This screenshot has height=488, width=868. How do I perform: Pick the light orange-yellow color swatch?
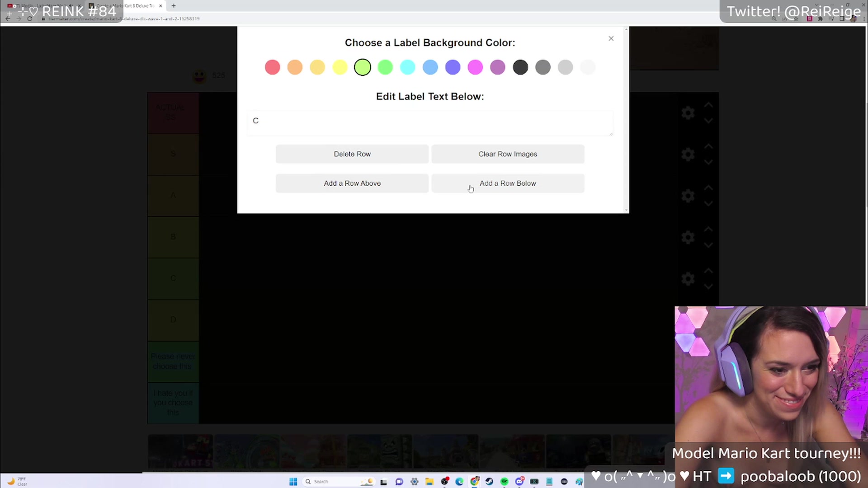click(317, 67)
